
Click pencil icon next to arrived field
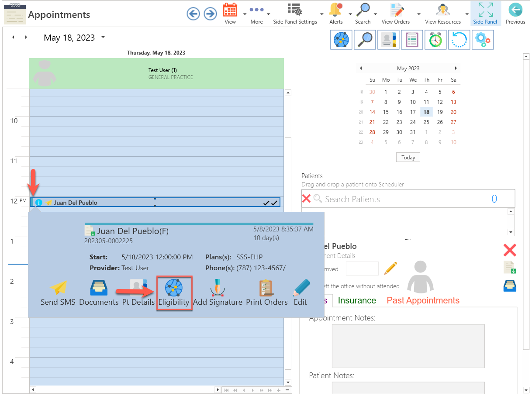click(x=390, y=268)
